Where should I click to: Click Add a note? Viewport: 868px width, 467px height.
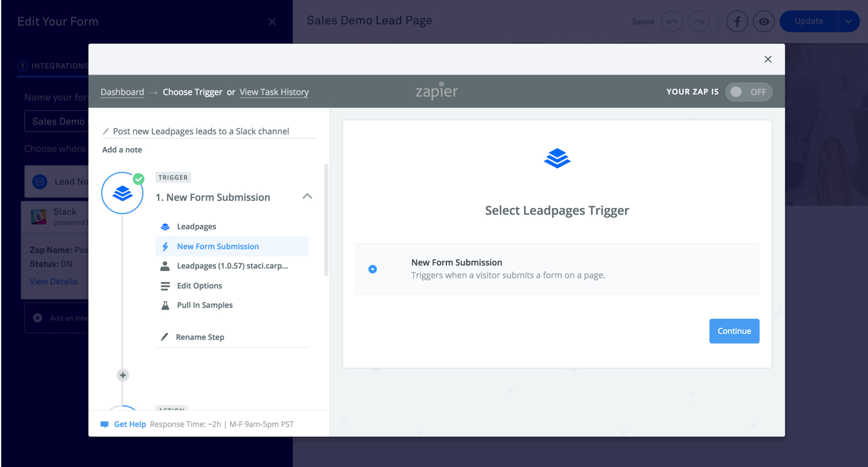click(x=122, y=149)
